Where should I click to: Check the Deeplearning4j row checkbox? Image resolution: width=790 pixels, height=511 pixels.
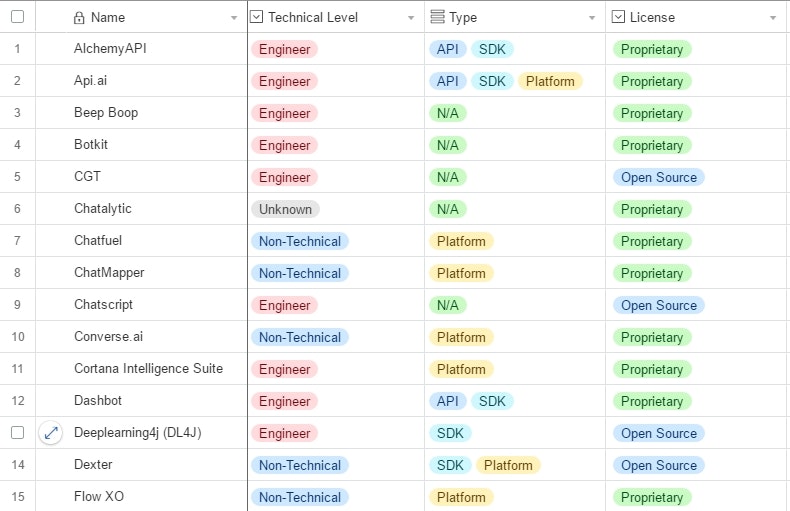pyautogui.click(x=17, y=433)
